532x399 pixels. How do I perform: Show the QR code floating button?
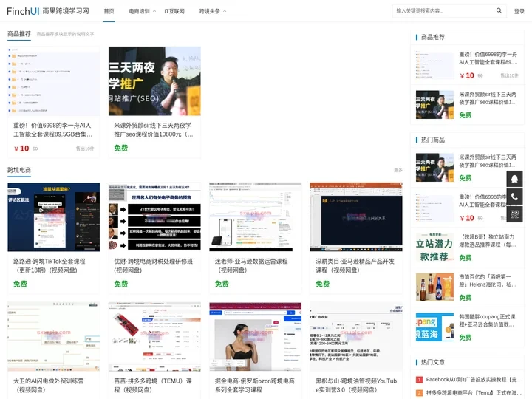[x=514, y=214]
